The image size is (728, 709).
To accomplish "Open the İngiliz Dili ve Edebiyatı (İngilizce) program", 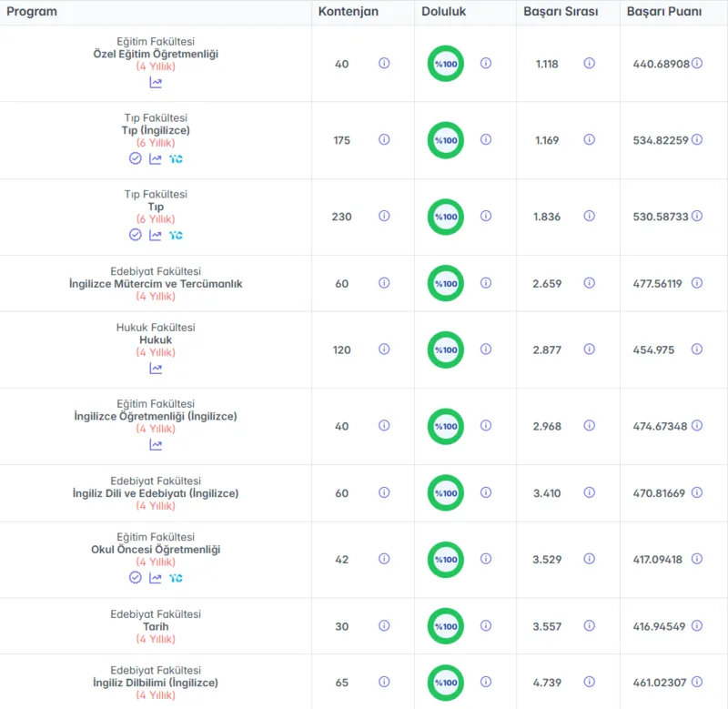I will 156,493.
